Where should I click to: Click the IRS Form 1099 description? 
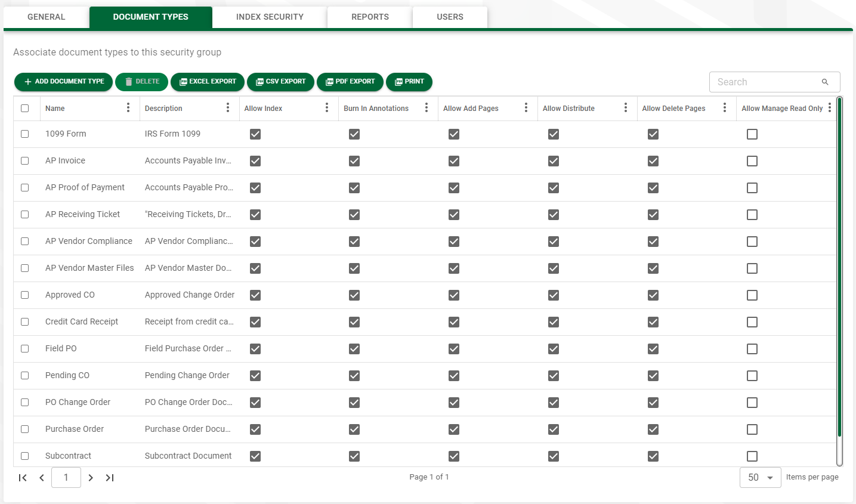click(172, 134)
